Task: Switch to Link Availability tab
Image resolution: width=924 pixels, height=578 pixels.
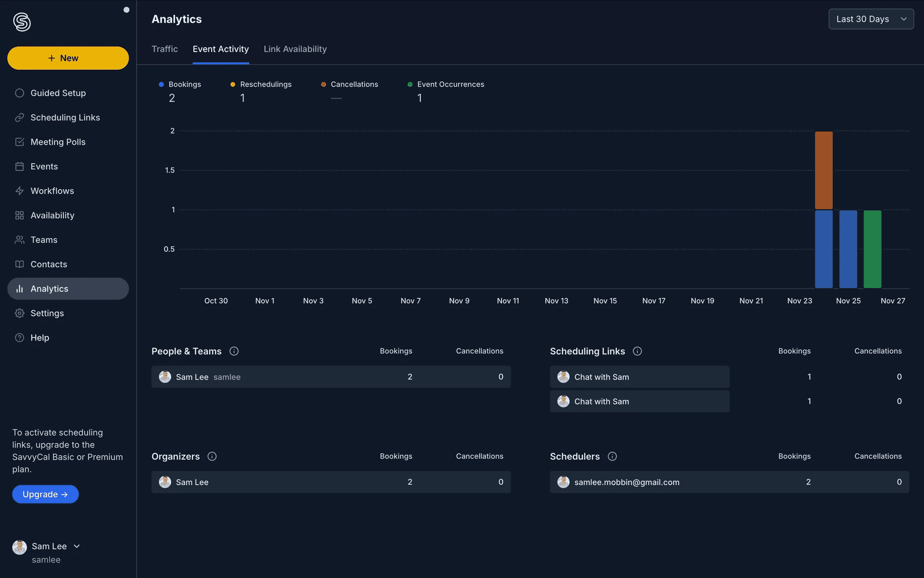Action: [x=295, y=49]
